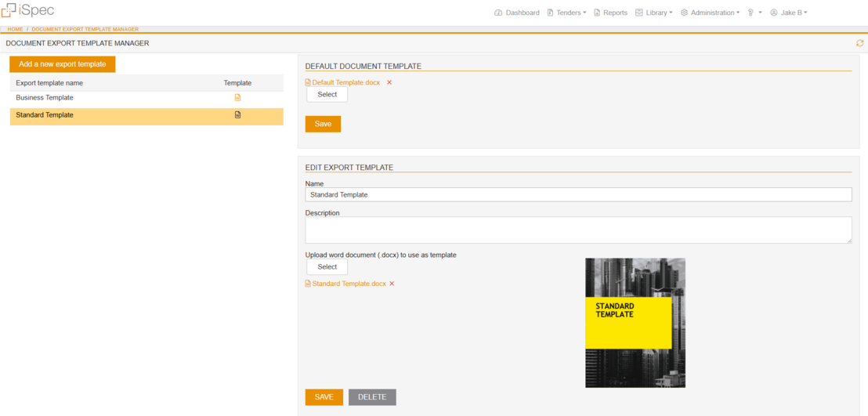This screenshot has width=868, height=416.
Task: Remove Standard Template.docx with the red X
Action: coord(392,284)
